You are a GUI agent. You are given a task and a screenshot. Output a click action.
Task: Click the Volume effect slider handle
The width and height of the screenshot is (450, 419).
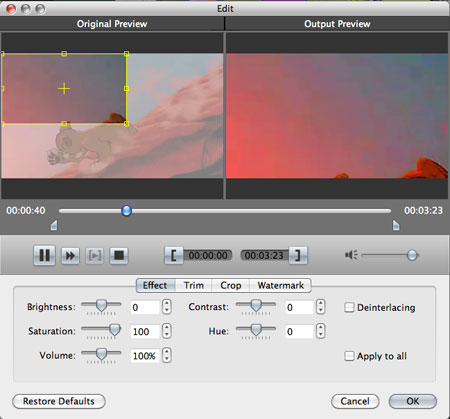point(101,354)
